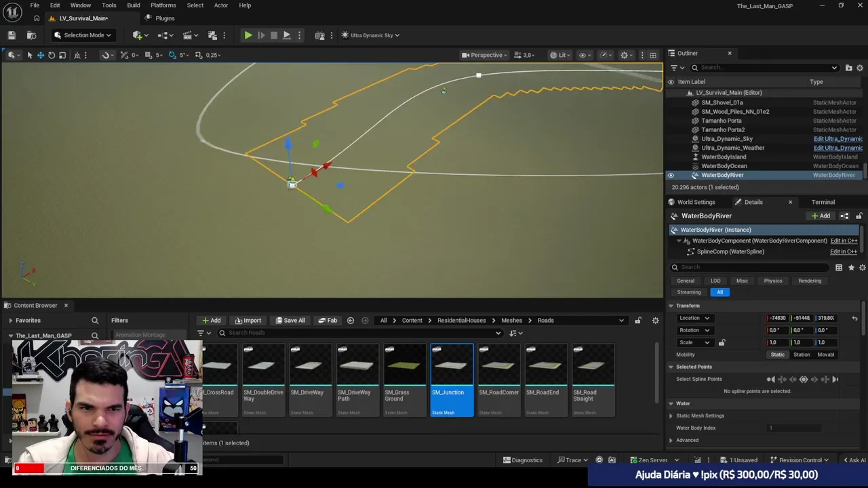Click Edit in C++ link for WaterBodyComponent

(x=844, y=241)
